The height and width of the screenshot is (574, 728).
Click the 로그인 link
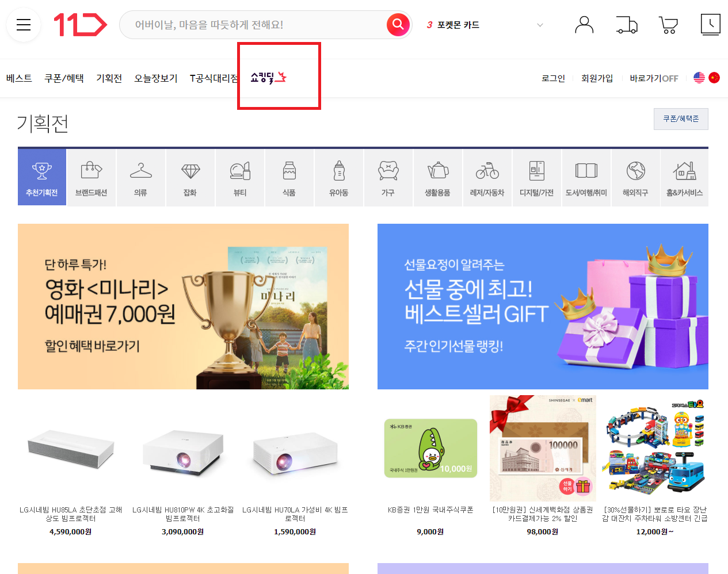click(x=553, y=78)
